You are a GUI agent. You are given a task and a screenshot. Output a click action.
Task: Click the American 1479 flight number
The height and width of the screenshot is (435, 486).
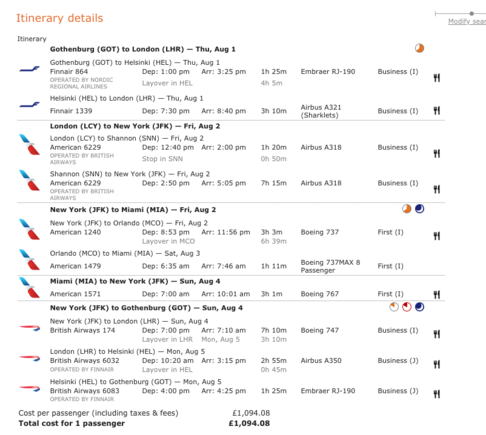[x=75, y=266]
